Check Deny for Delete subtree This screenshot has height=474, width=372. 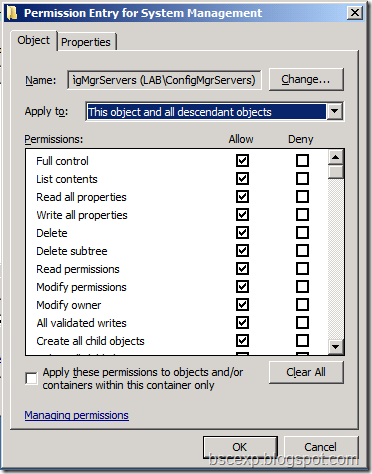(302, 251)
